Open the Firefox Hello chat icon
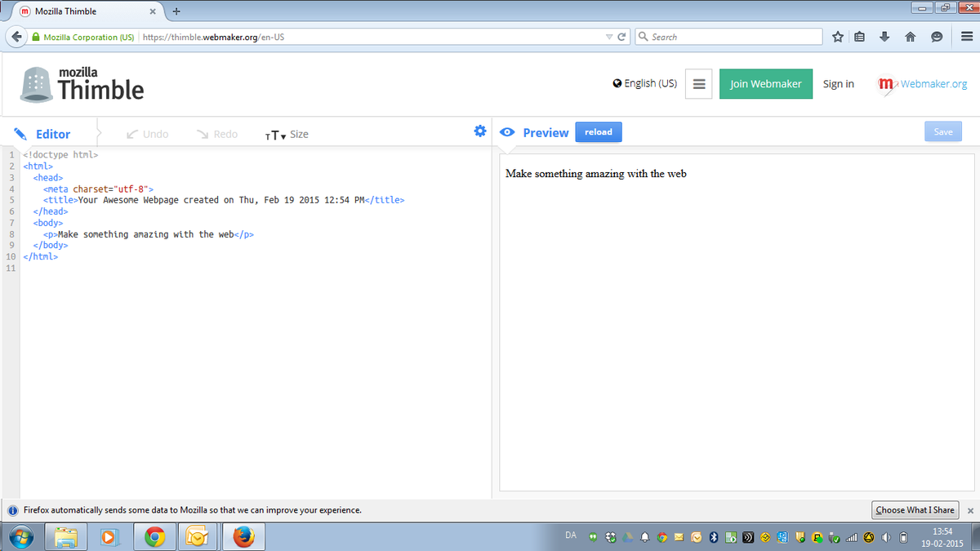Screen dimensions: 980x551 pyautogui.click(x=937, y=37)
